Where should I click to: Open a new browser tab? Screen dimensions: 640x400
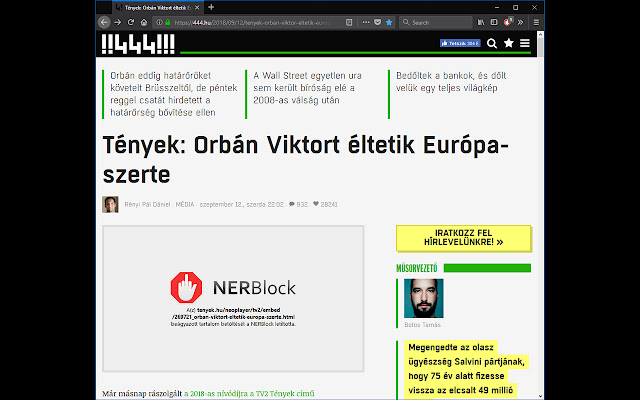coord(211,7)
